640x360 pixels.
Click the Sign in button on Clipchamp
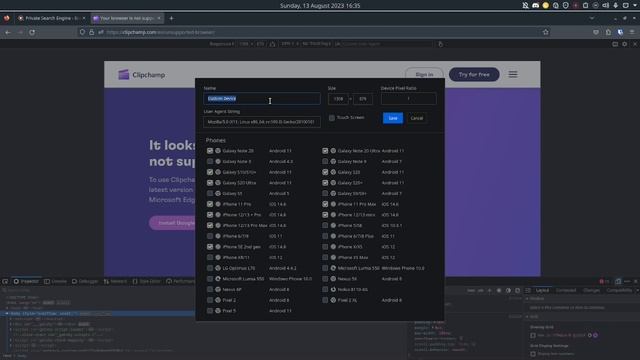(x=424, y=75)
